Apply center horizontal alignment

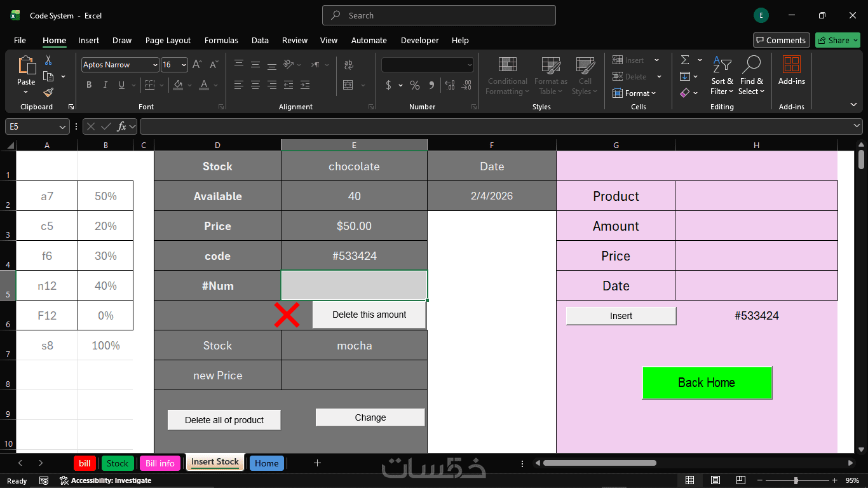(x=255, y=85)
